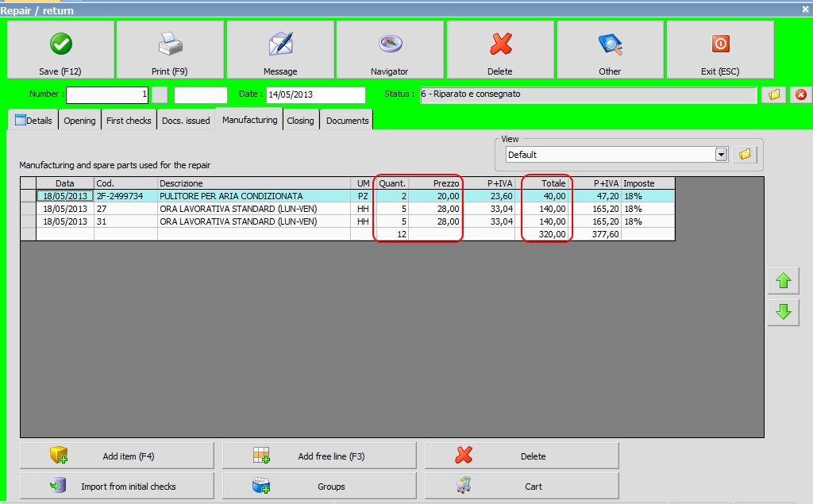This screenshot has height=504, width=813.
Task: Switch to the First checks tab
Action: [x=129, y=121]
